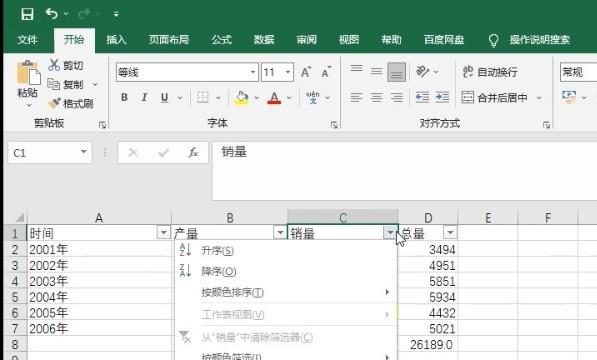The width and height of the screenshot is (597, 360).
Task: Click the formula bar containing 销量
Action: click(404, 170)
